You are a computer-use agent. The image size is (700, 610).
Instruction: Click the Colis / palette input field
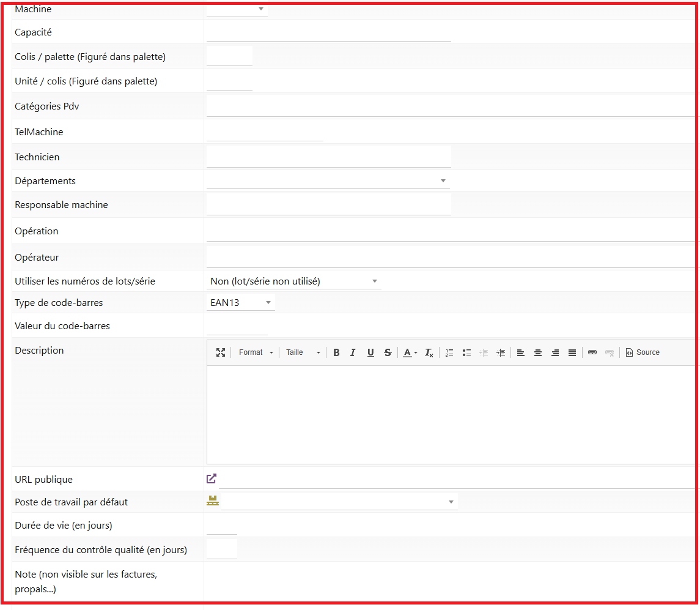[229, 56]
